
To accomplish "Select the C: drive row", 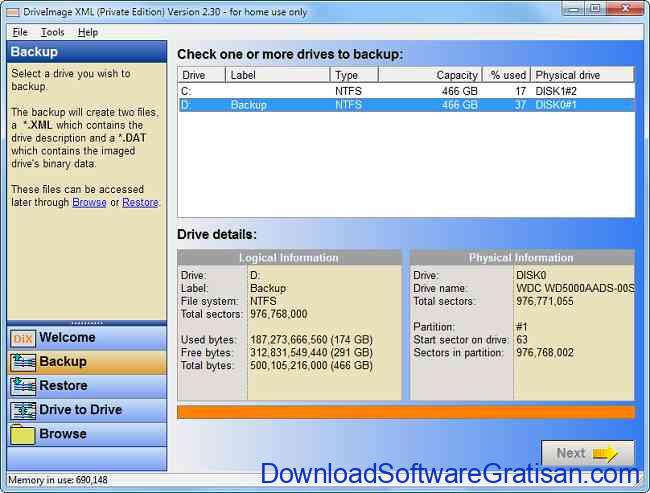I will click(x=406, y=91).
